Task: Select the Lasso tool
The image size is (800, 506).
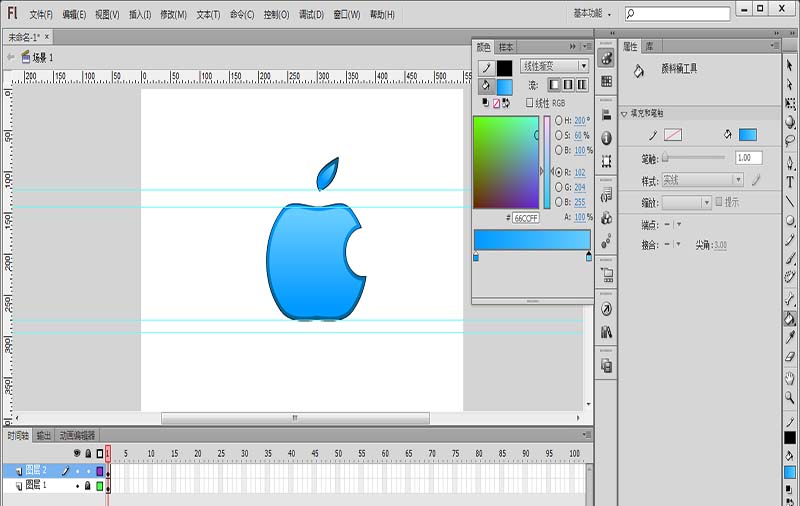Action: 790,140
